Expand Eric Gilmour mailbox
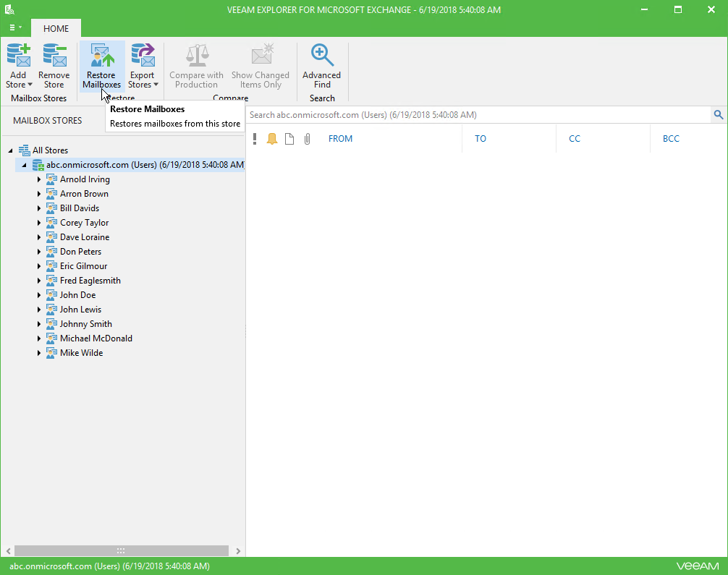Viewport: 728px width, 575px height. tap(39, 266)
